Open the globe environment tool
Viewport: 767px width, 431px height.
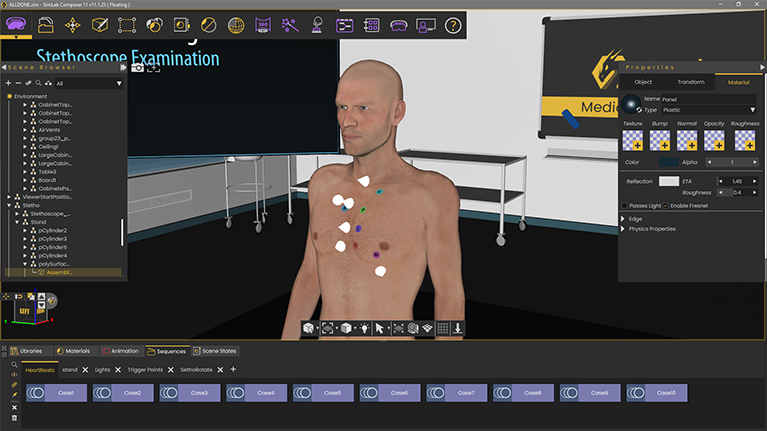236,25
